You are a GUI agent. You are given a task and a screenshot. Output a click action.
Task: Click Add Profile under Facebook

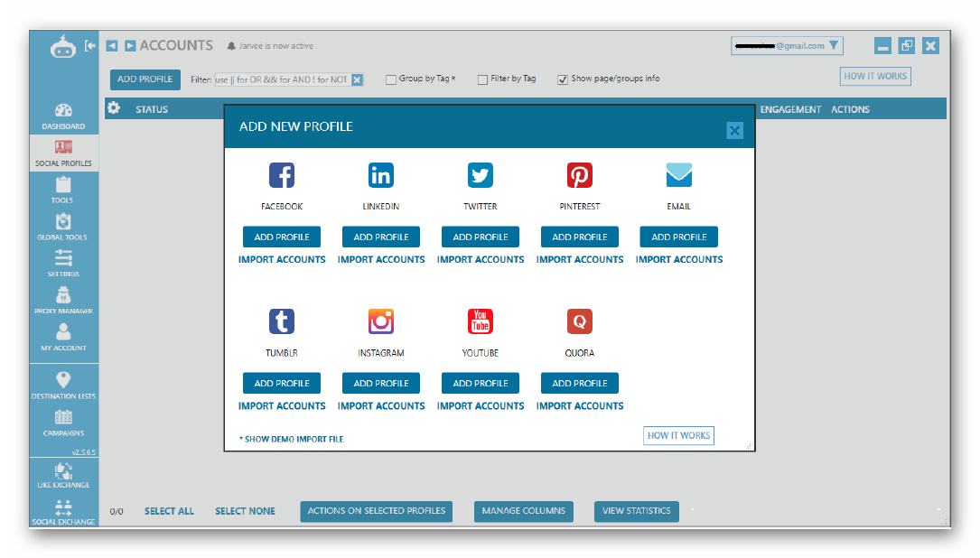[x=281, y=237]
